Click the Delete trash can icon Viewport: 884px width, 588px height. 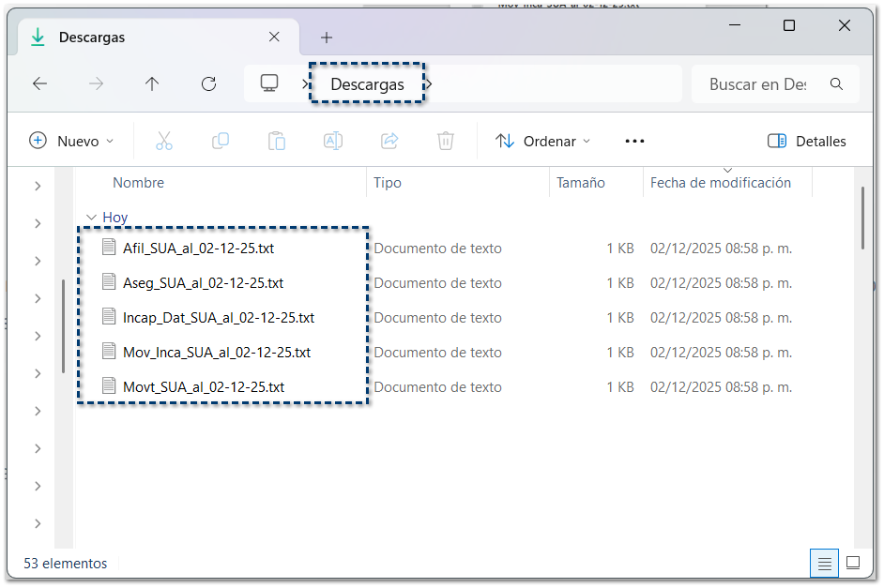click(446, 141)
